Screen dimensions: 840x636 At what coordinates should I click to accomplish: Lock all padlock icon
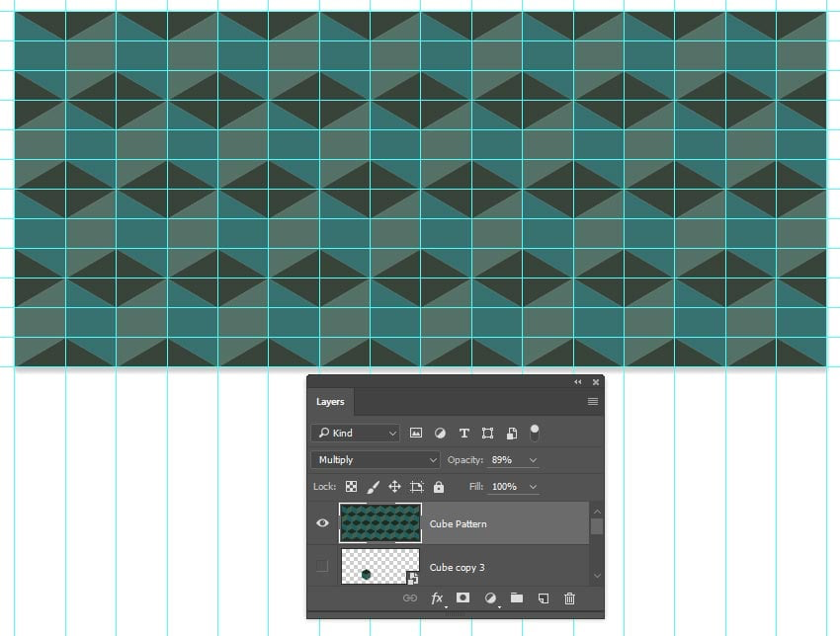click(x=438, y=486)
